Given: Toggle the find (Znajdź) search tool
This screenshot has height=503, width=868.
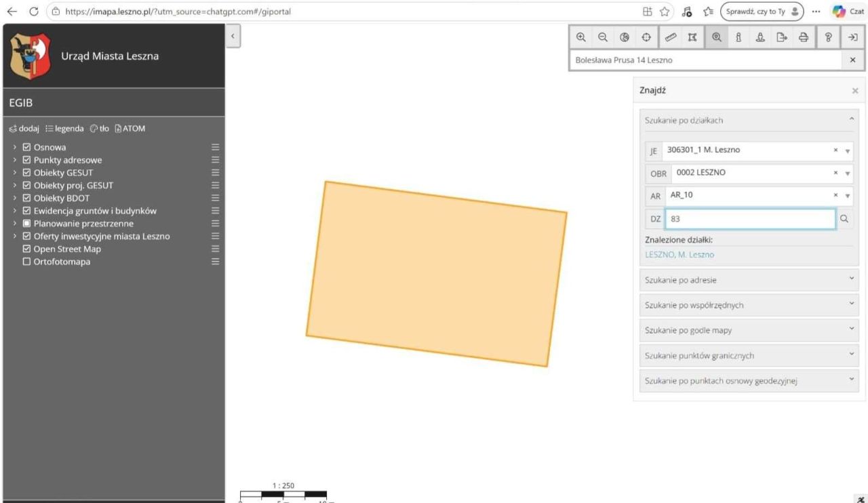Looking at the screenshot, I should click(716, 38).
